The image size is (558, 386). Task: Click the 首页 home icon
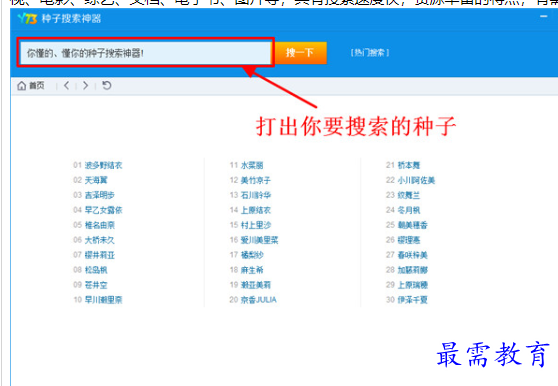coord(22,86)
